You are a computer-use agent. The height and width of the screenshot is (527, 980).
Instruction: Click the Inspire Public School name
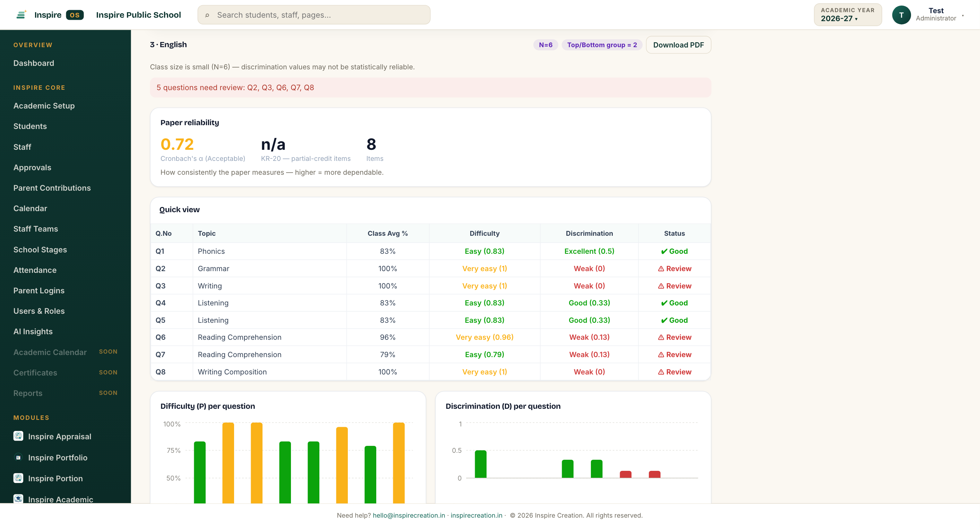[x=138, y=15]
